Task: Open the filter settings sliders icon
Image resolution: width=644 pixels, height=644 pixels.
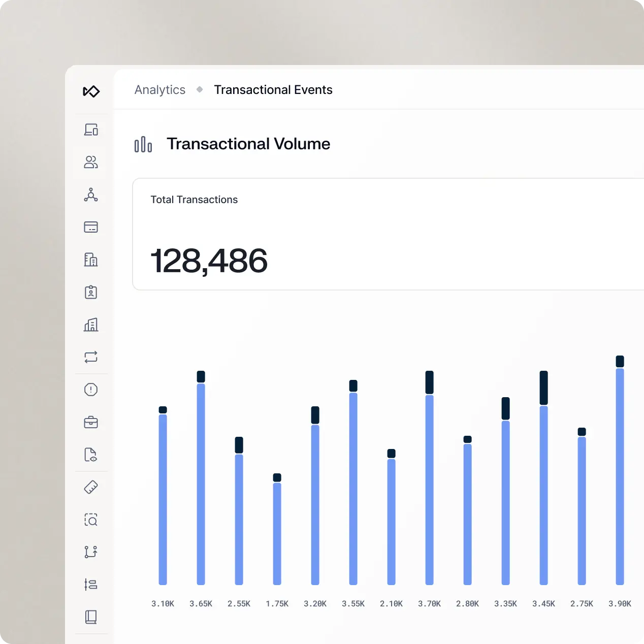Action: (91, 585)
